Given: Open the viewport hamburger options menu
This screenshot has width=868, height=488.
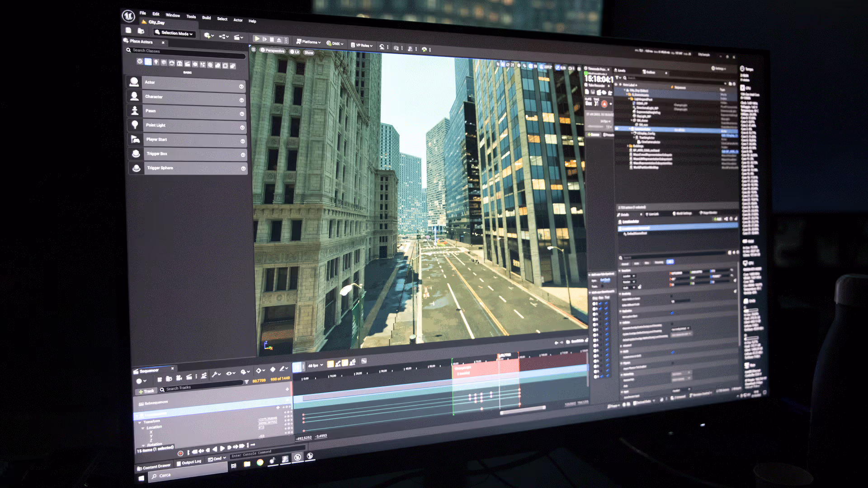Looking at the screenshot, I should [x=254, y=49].
